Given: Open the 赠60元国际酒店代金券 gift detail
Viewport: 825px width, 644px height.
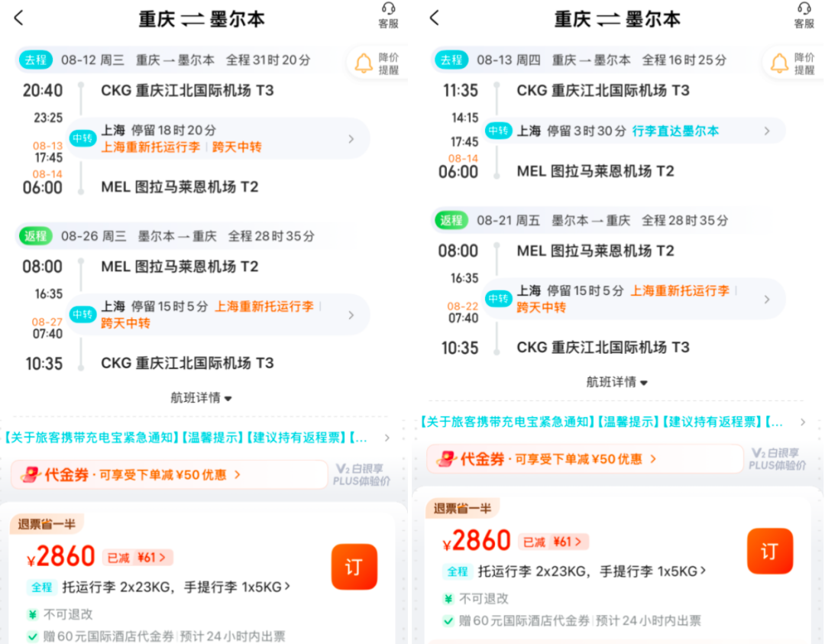Looking at the screenshot, I should pyautogui.click(x=137, y=635).
